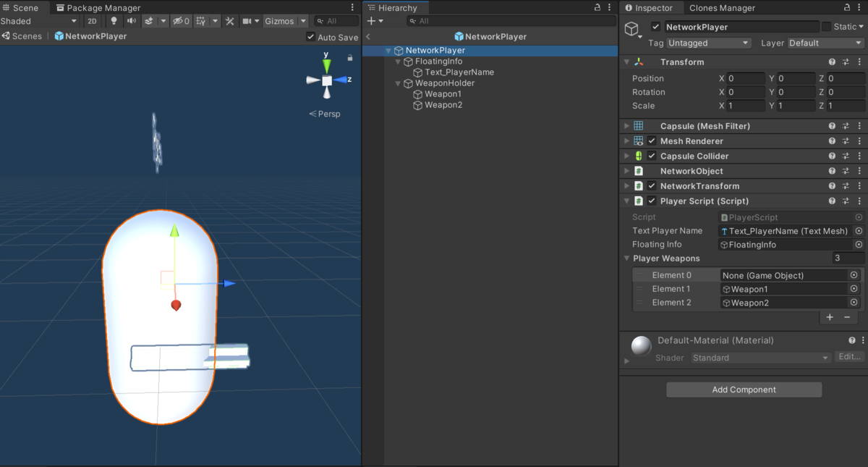This screenshot has width=868, height=467.
Task: Open the Gizmos dropdown arrow
Action: (303, 21)
